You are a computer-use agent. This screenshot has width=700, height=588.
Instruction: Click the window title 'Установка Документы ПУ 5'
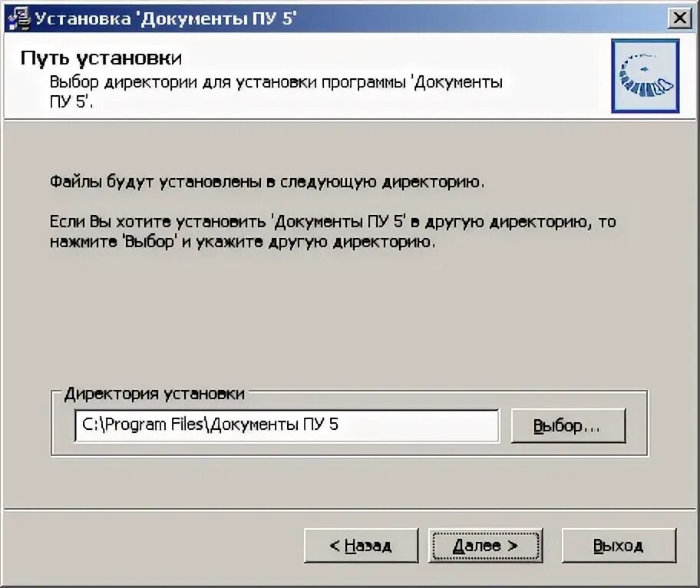pyautogui.click(x=166, y=18)
